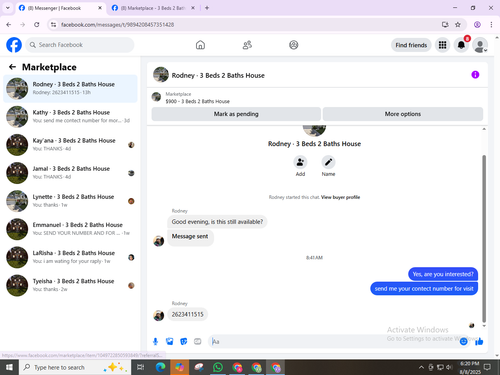Screen dimensions: 500x375
Task: Open the Rodney conversation in the list
Action: click(70, 88)
